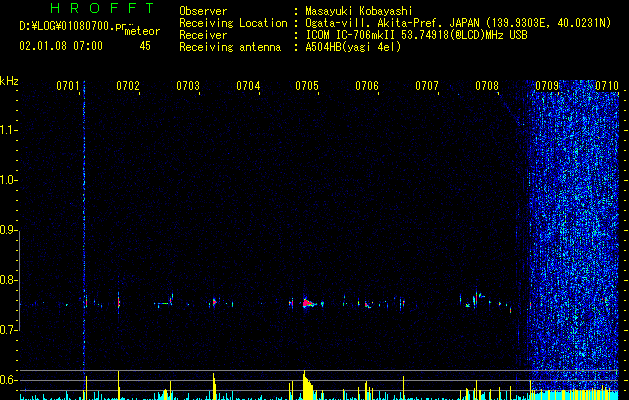This screenshot has height=400, width=629.
Task: Click the 0706 time marker
Action: coord(367,86)
